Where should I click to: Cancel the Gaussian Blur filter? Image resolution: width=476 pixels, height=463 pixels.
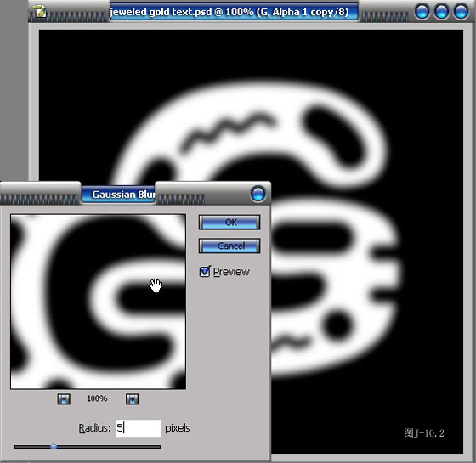(229, 246)
